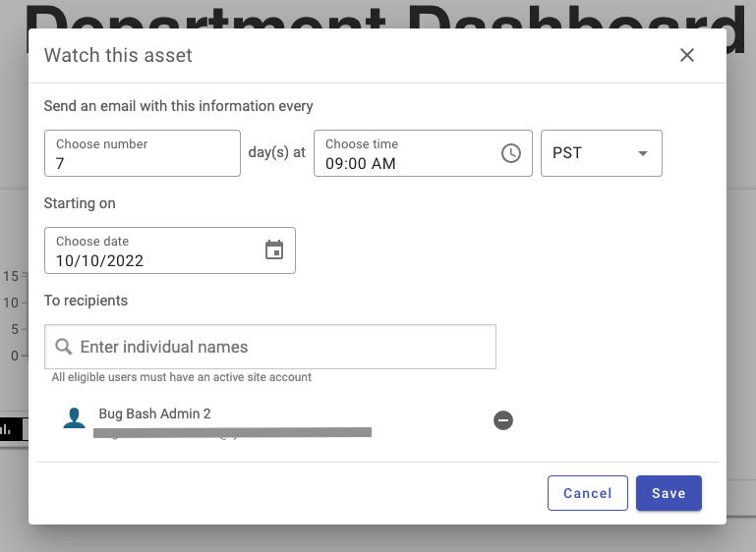The height and width of the screenshot is (552, 756).
Task: Click the Choose number field
Action: click(x=143, y=153)
